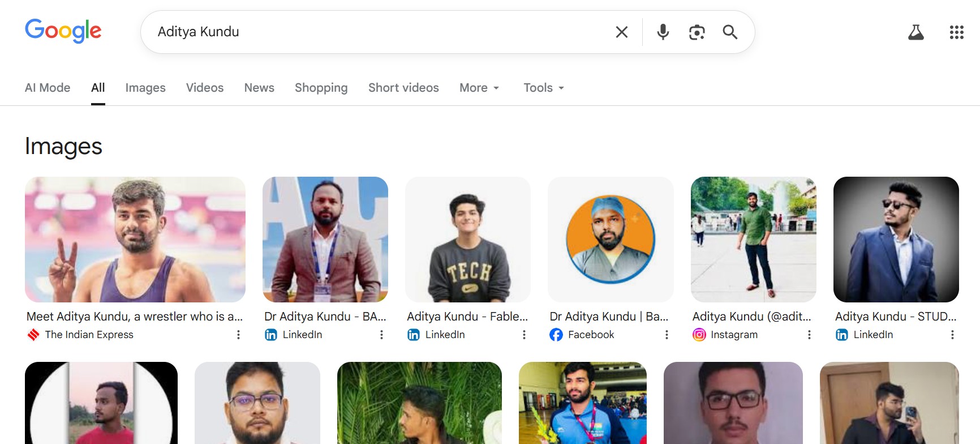Click the magnifier search button
Viewport: 980px width, 444px height.
coord(730,32)
